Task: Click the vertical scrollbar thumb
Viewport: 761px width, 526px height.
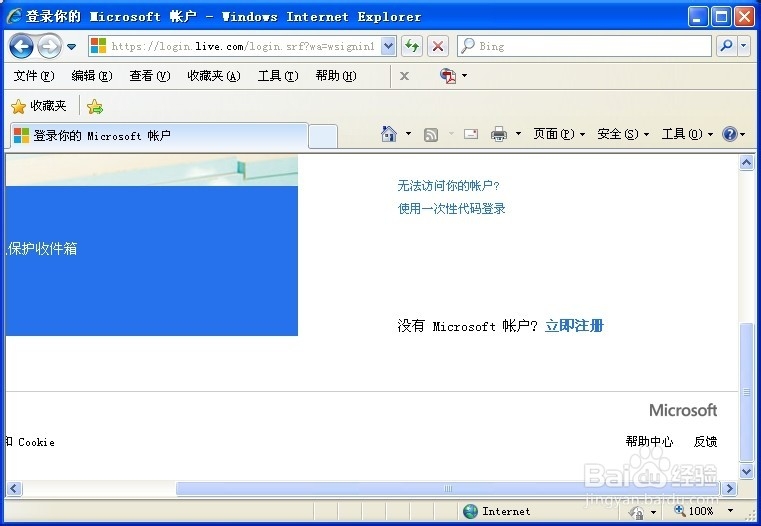Action: click(x=746, y=392)
